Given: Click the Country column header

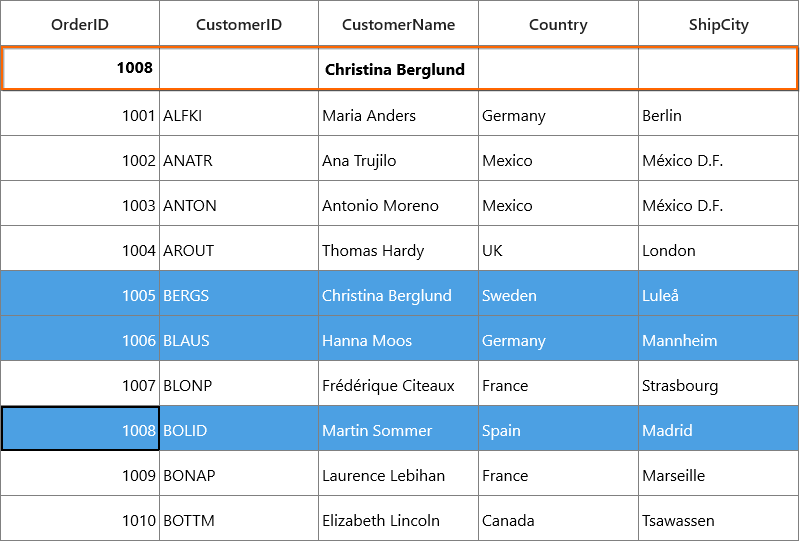Looking at the screenshot, I should (558, 23).
